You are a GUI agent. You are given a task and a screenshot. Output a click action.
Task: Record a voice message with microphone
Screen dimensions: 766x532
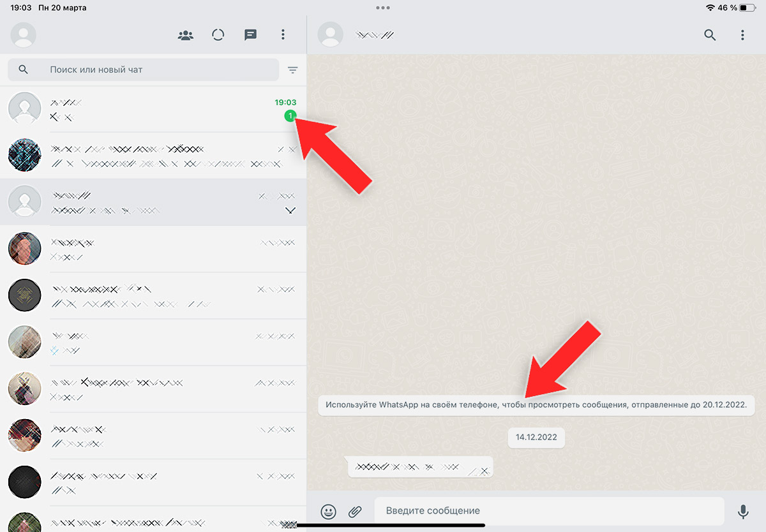point(743,511)
